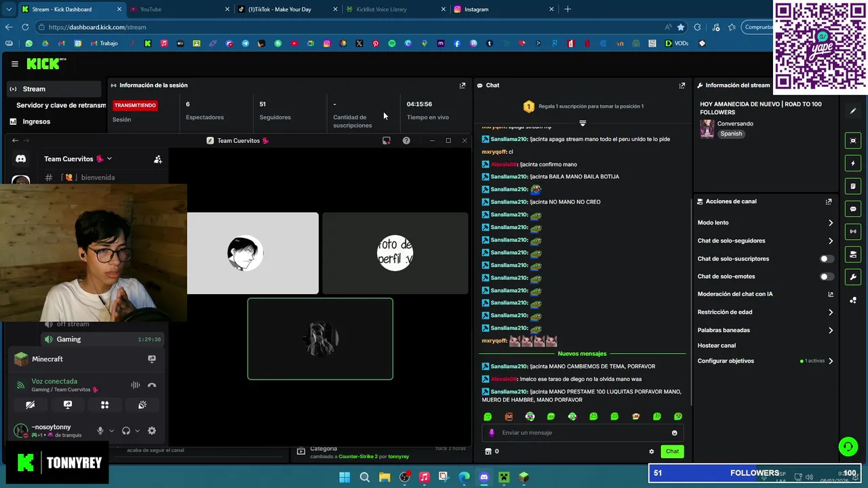
Task: Invite members to Team Cuervitos server
Action: coord(158,159)
